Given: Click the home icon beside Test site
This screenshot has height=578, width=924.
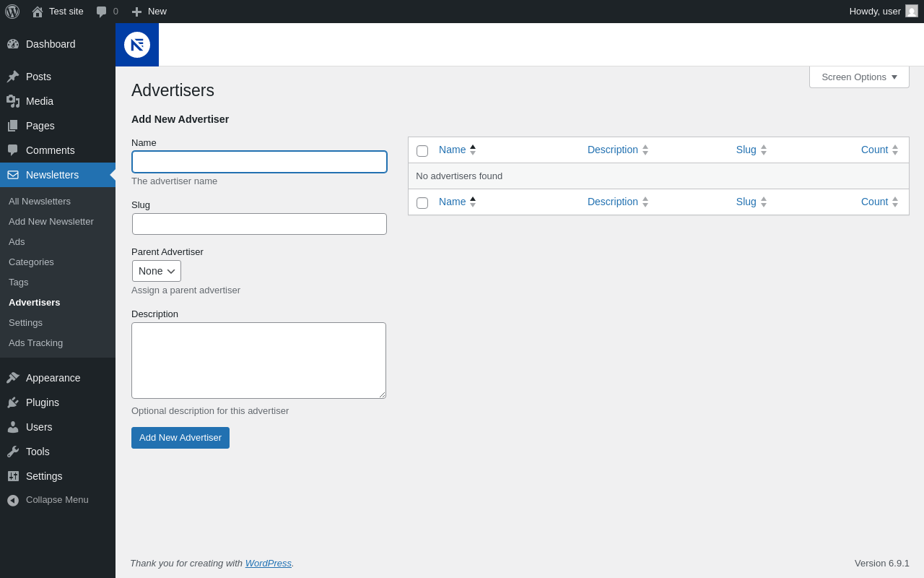Looking at the screenshot, I should point(38,12).
